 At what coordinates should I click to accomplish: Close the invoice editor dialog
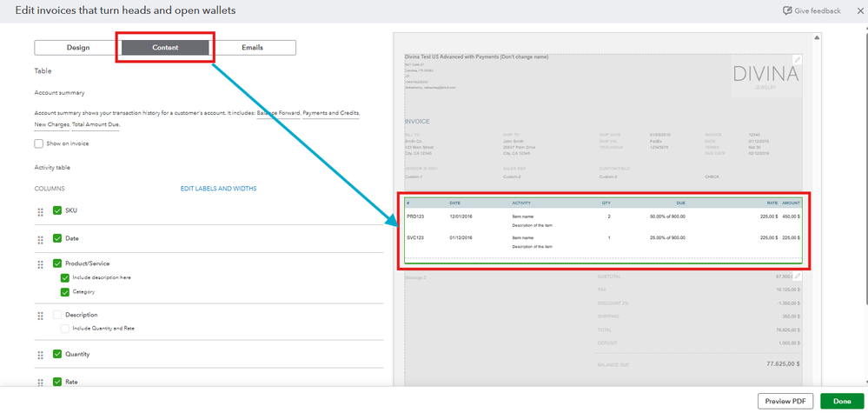(858, 11)
